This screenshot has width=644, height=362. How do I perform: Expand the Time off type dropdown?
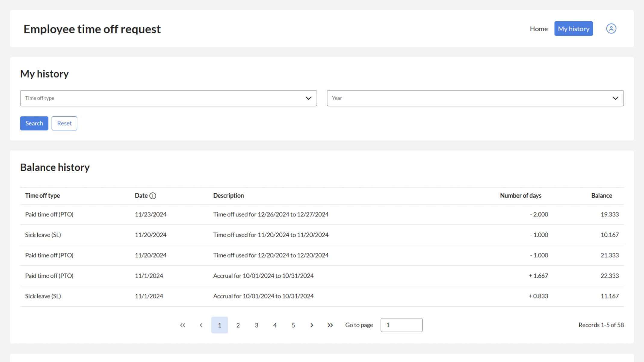168,98
